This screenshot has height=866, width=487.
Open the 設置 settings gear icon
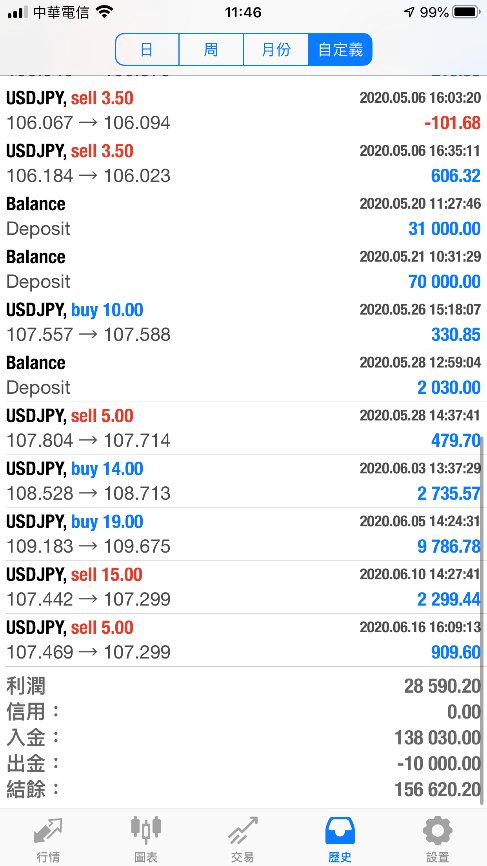(438, 831)
